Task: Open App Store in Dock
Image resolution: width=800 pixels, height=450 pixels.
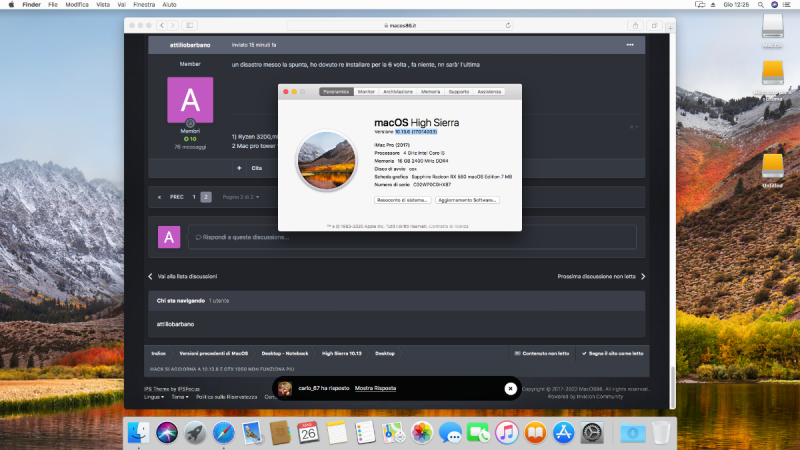Action: tap(563, 433)
